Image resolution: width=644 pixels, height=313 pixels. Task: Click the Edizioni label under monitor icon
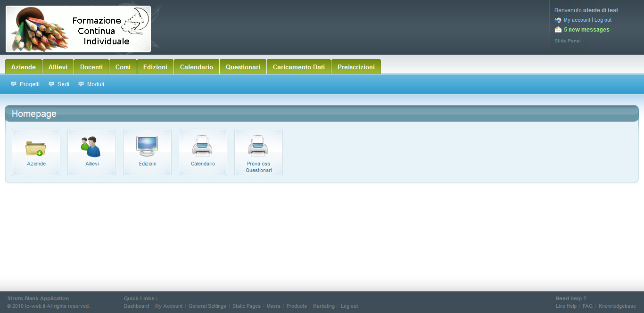(148, 164)
